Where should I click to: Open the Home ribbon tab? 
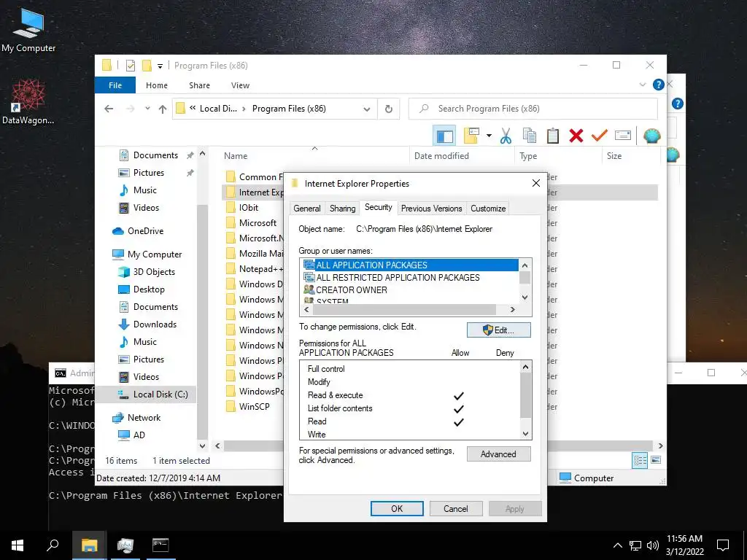pos(157,85)
